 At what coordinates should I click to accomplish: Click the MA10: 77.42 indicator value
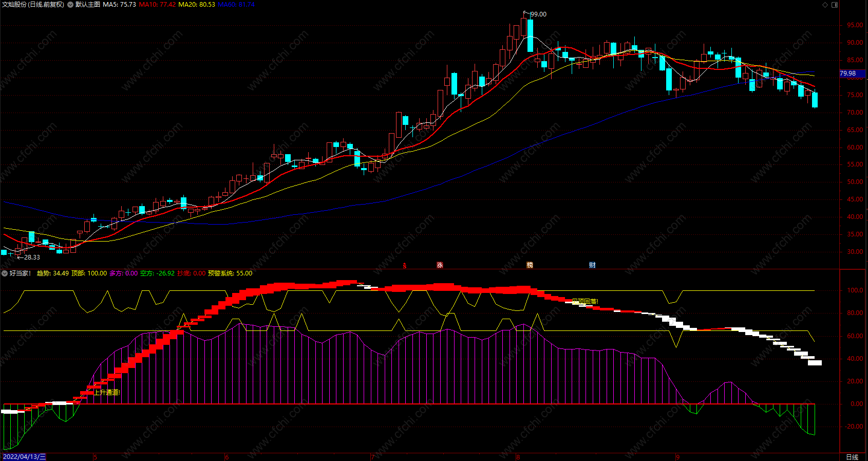pos(157,5)
